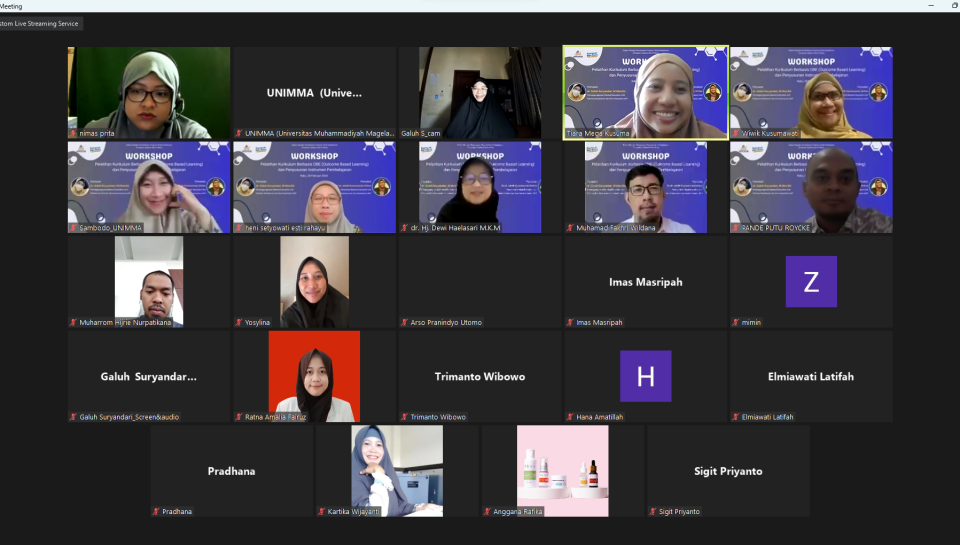
Task: Click muted mic icon by Muharrom Hijrie Nurpatikana
Action: coord(73,323)
